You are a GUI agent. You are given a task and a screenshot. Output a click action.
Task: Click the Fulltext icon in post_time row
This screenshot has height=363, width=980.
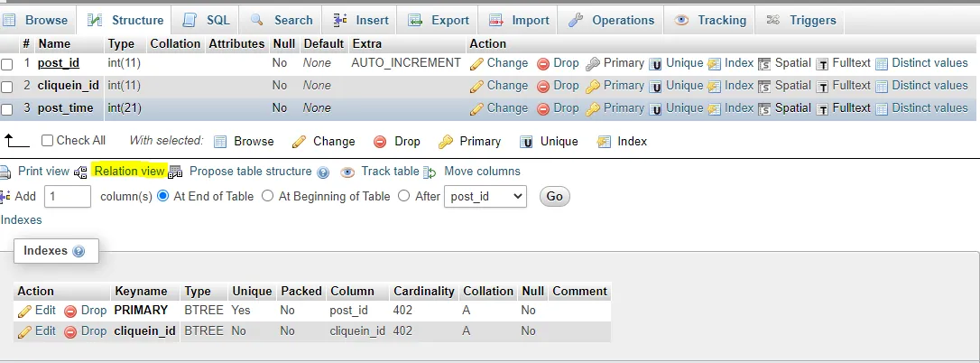click(822, 108)
